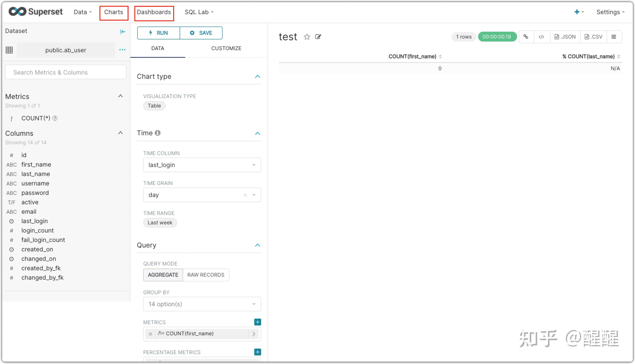Star the test chart as favorite

307,37
